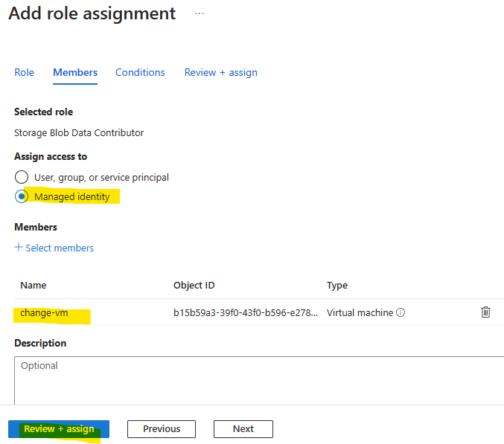Image resolution: width=504 pixels, height=444 pixels.
Task: Click the blue Review + assign button
Action: point(59,429)
